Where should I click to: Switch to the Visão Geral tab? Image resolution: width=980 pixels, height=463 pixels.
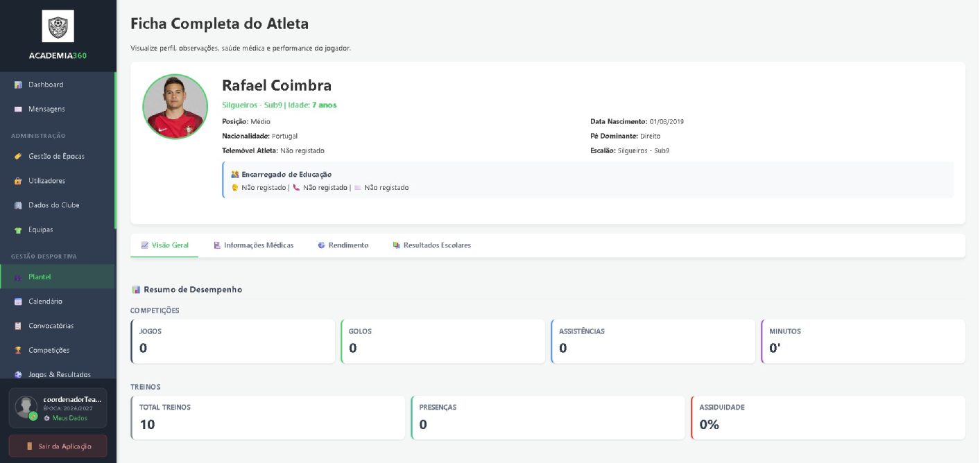[164, 245]
